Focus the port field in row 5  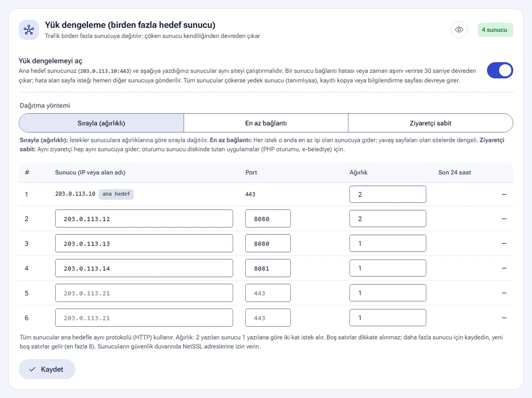pyautogui.click(x=268, y=293)
